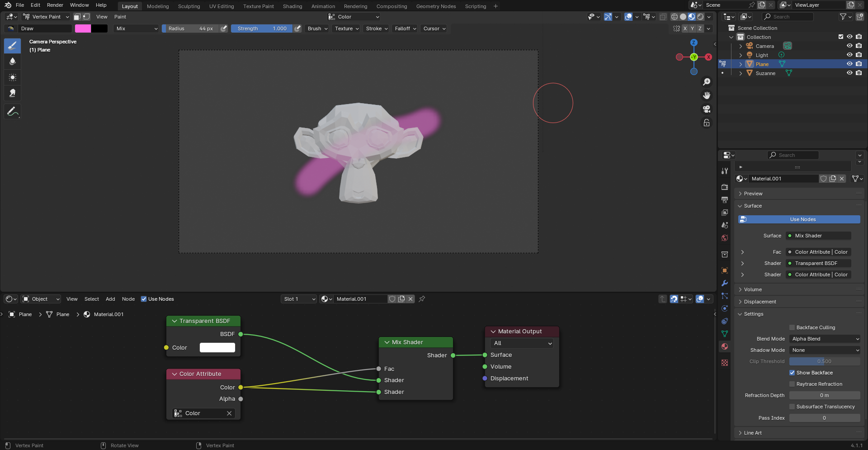Pin the node editor material with pin icon

pos(422,299)
